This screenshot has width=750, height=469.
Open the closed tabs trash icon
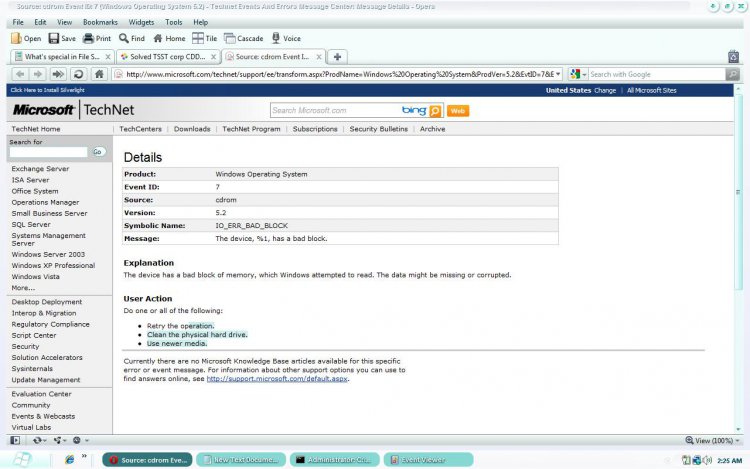pyautogui.click(x=733, y=57)
